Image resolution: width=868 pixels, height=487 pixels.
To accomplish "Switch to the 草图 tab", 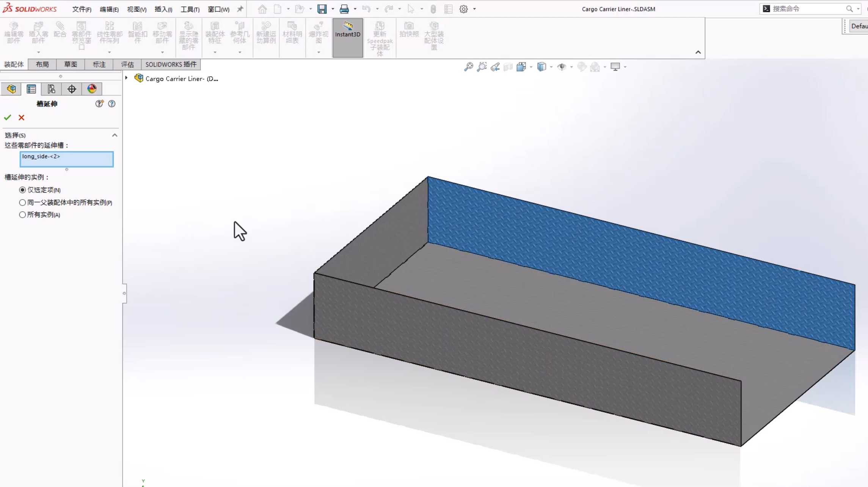I will click(71, 64).
